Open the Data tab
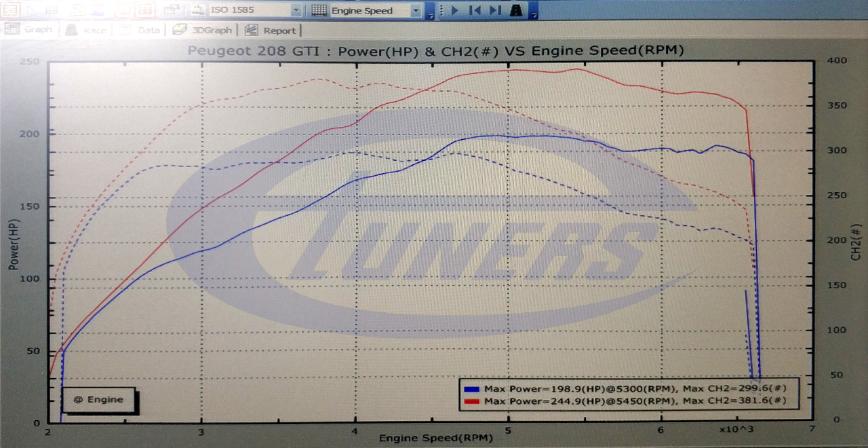 pos(141,31)
